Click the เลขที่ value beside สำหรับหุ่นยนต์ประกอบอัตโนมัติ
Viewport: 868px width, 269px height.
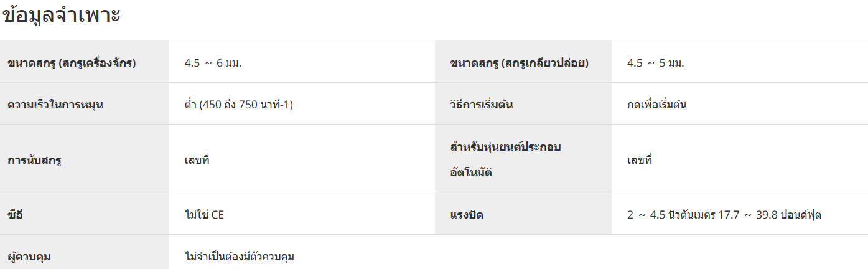pyautogui.click(x=640, y=159)
